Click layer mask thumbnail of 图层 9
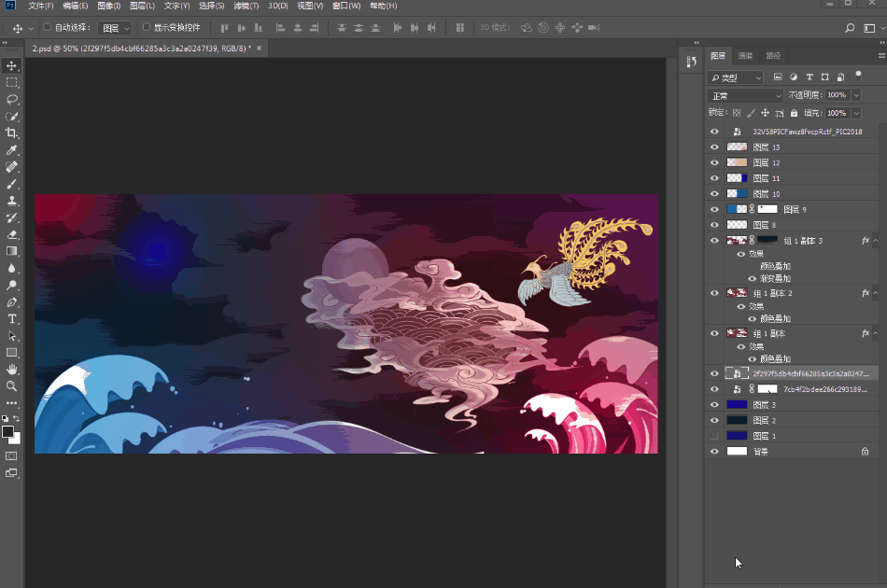 767,209
